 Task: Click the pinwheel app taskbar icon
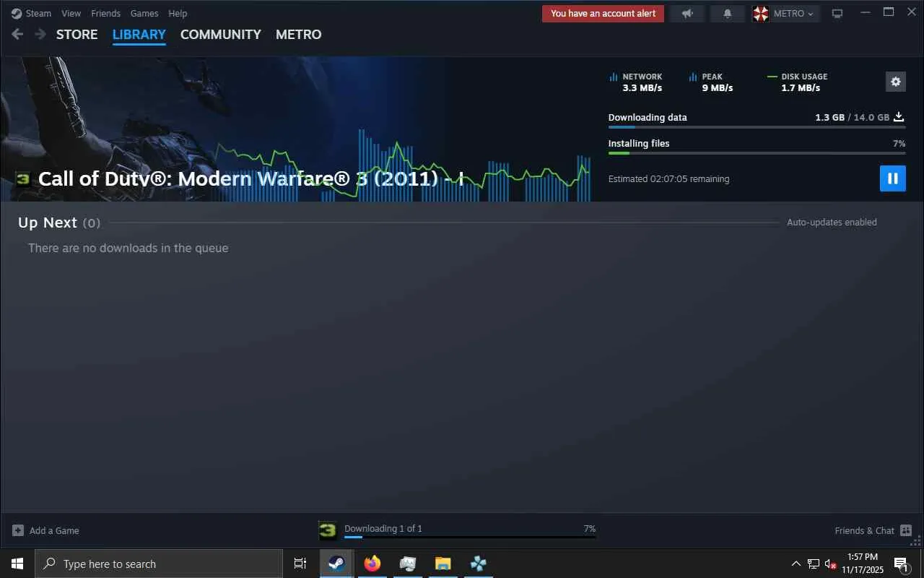click(x=478, y=564)
